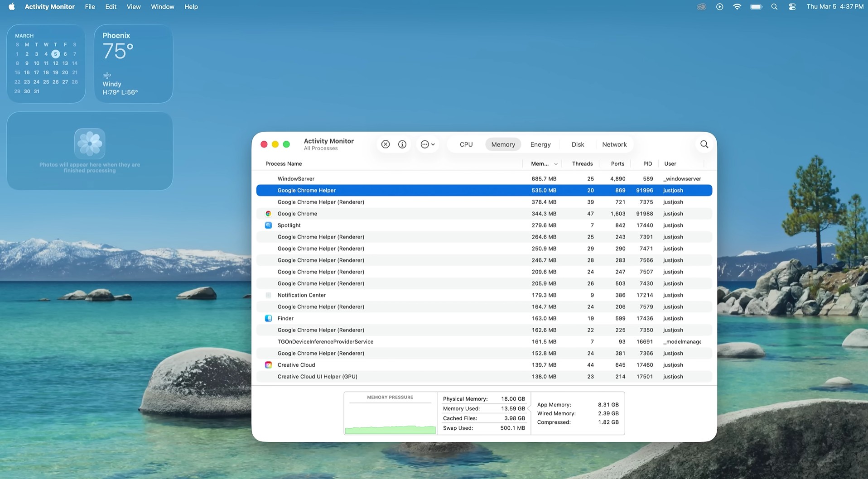
Task: Toggle memory sort via Mem column chevron
Action: tap(557, 164)
